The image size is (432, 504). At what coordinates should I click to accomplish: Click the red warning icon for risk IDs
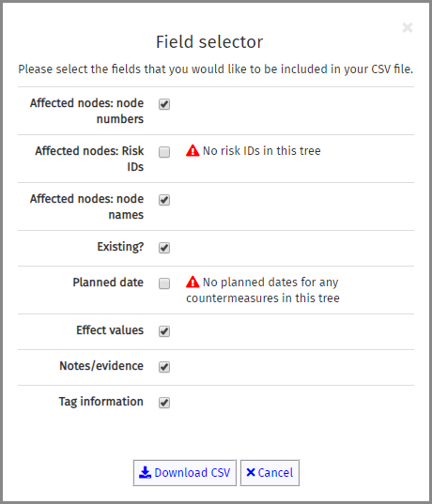tap(193, 150)
